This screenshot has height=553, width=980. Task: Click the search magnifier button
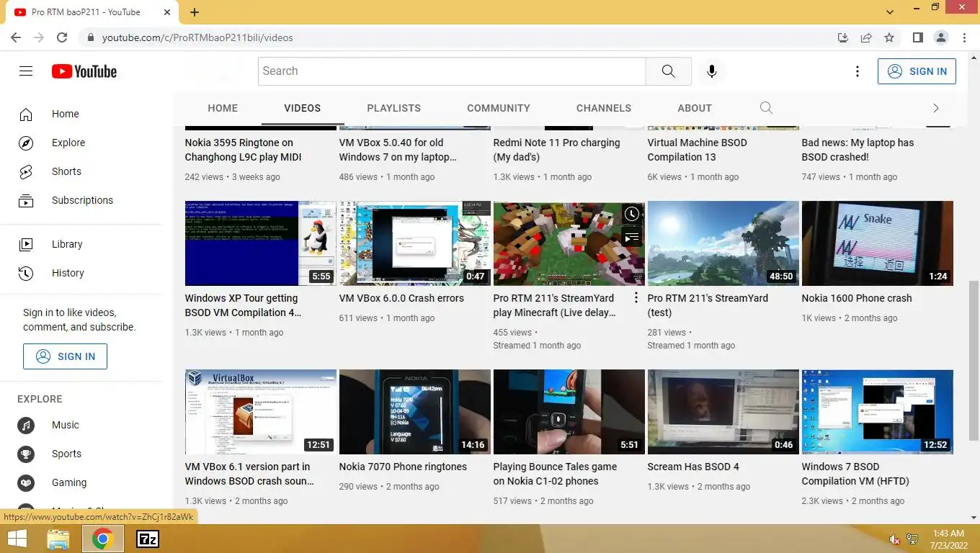point(668,71)
